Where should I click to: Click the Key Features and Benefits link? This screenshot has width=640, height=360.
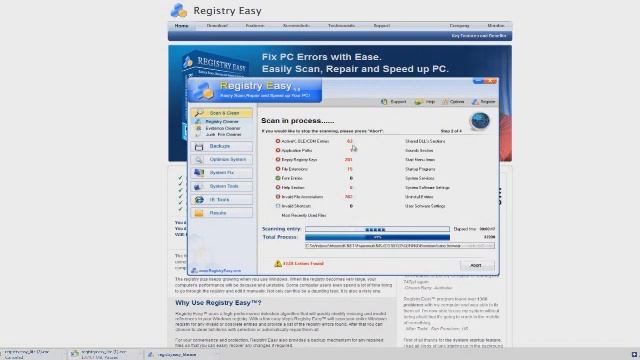479,36
